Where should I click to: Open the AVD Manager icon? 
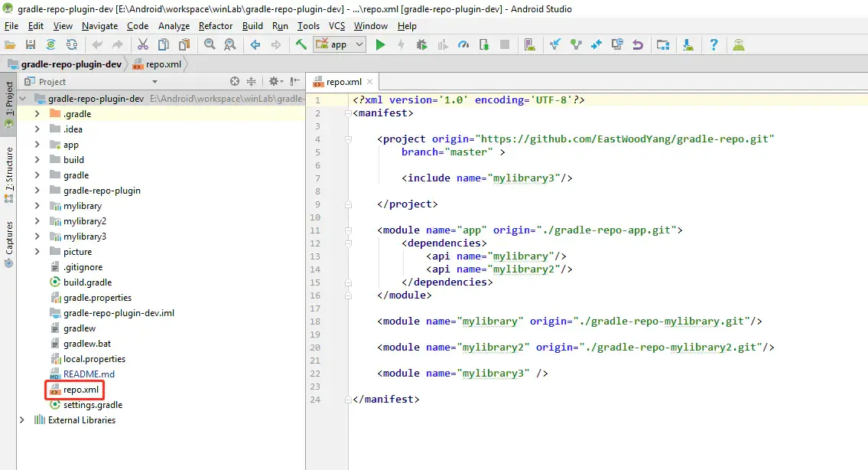tap(530, 45)
